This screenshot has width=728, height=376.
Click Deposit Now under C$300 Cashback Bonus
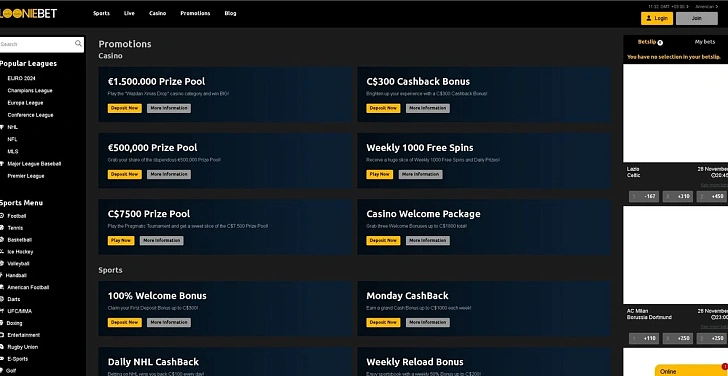tap(383, 108)
